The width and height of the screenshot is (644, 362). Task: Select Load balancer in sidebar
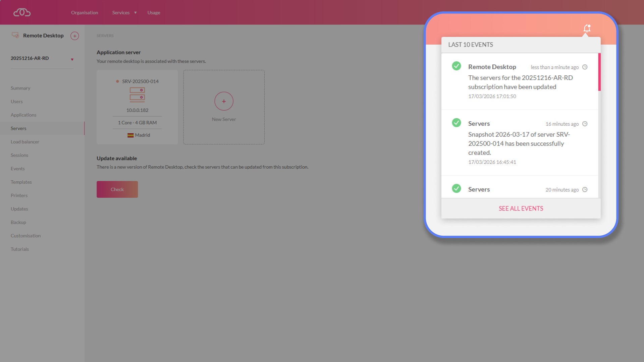(25, 142)
